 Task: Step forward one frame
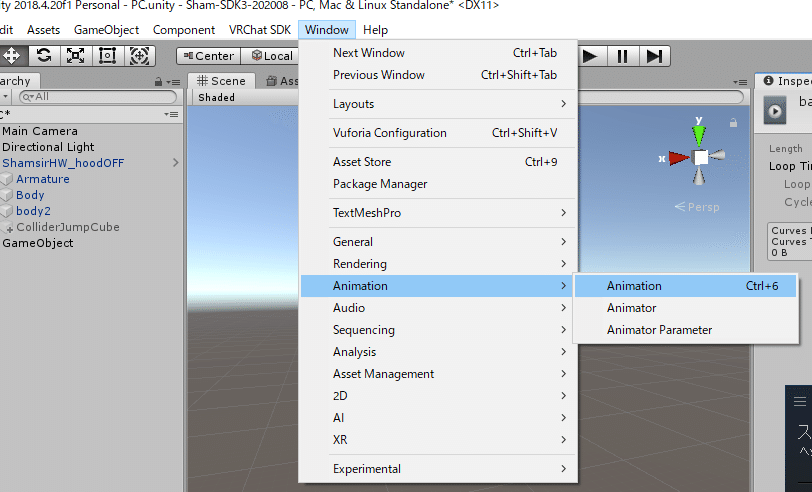[654, 56]
